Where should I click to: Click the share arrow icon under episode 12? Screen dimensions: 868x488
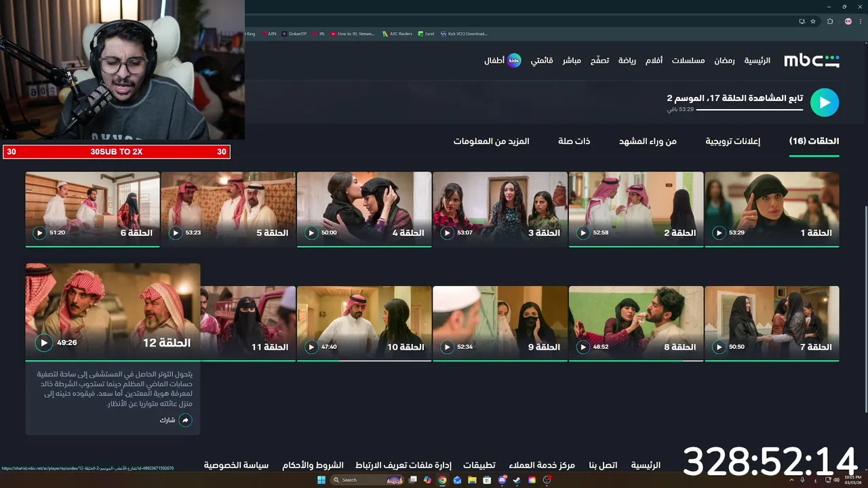[185, 420]
